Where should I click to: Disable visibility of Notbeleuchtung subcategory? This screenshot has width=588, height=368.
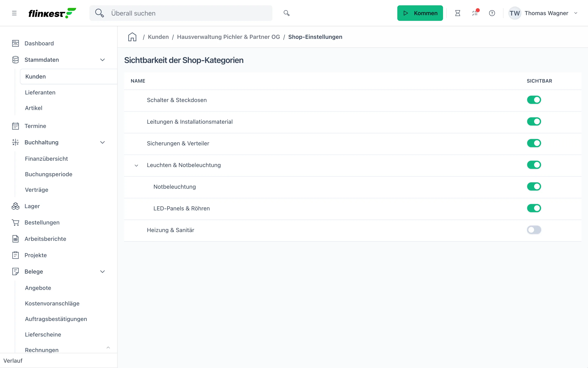click(x=534, y=186)
